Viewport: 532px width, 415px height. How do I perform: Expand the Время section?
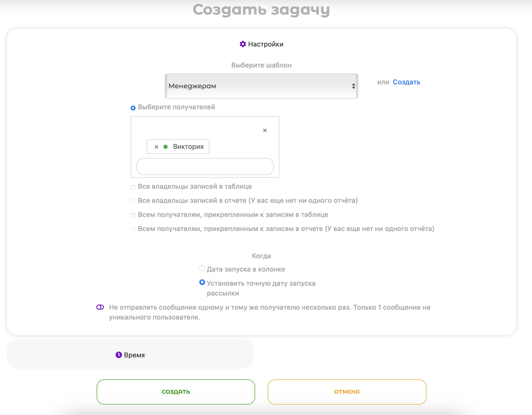134,355
